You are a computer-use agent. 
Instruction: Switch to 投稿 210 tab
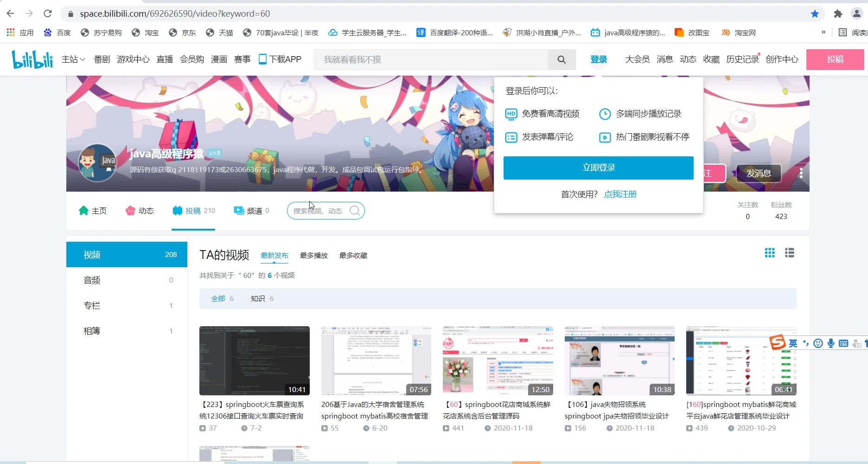194,211
